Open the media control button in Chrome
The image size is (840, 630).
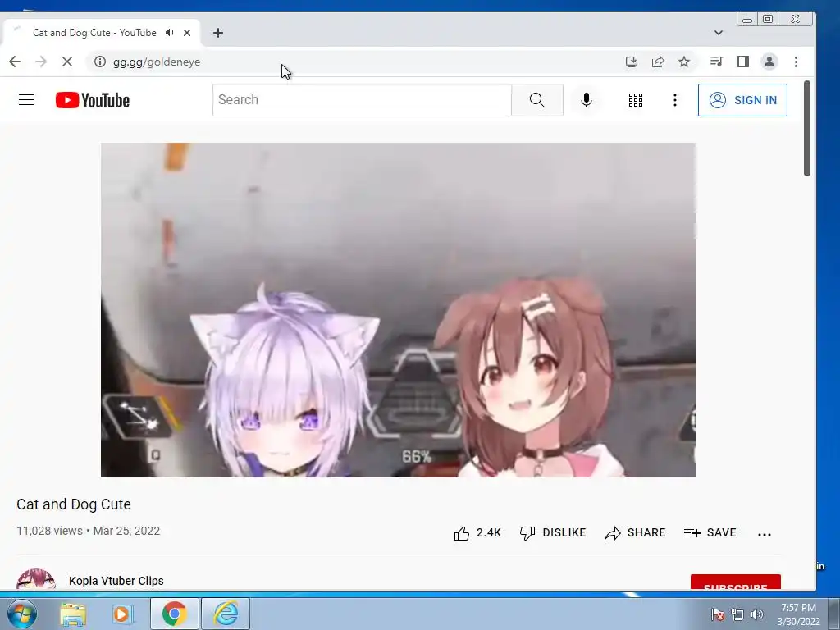(x=716, y=62)
